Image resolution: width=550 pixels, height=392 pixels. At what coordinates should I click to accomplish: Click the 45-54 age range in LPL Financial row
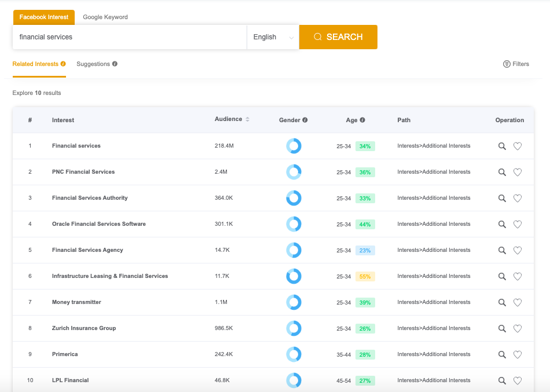tap(344, 380)
